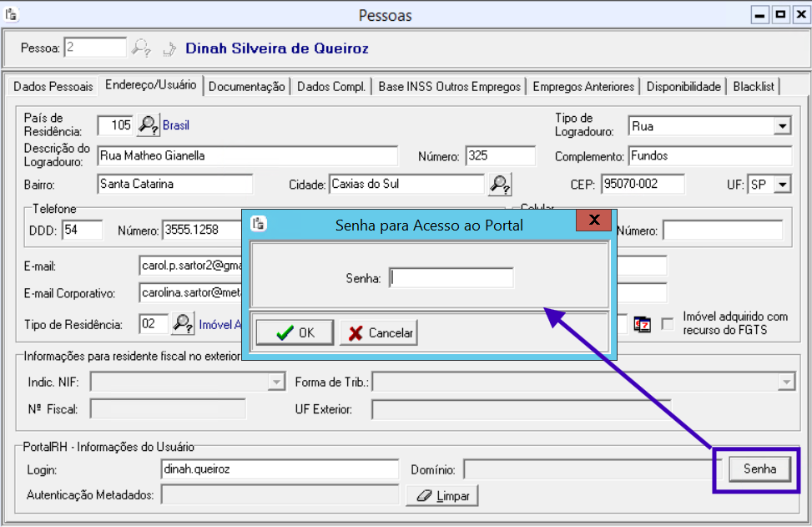
Task: Click the E-mail Corporativo field
Action: 190,293
